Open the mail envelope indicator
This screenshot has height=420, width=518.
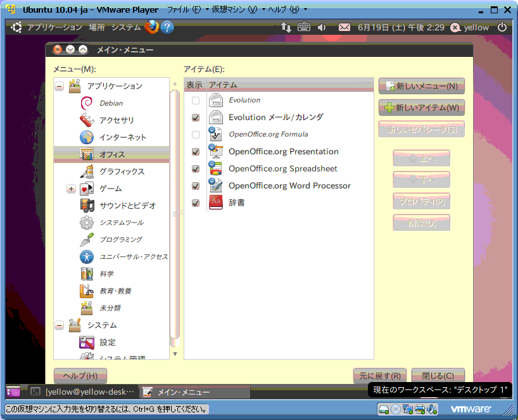tap(344, 27)
